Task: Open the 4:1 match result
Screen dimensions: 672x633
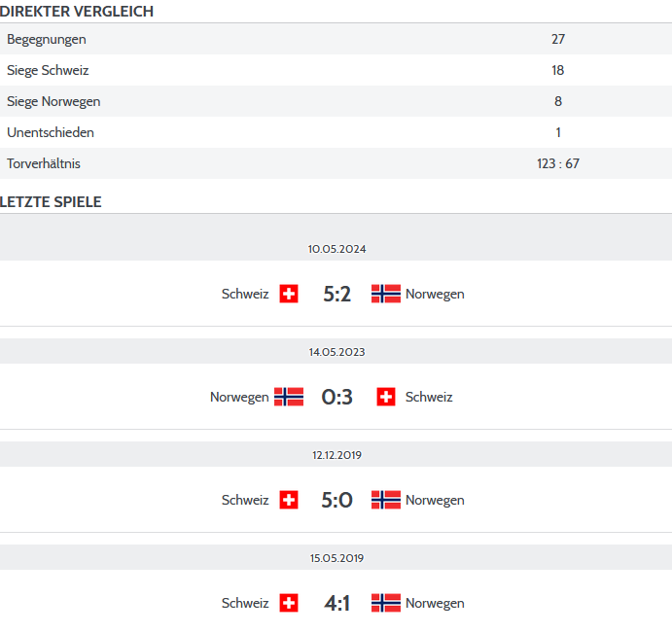Action: point(336,603)
